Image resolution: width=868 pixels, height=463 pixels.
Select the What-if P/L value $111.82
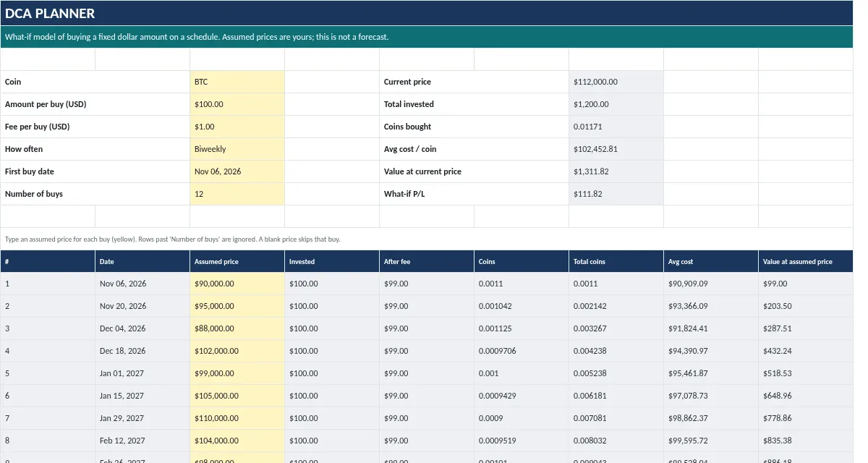coord(616,194)
